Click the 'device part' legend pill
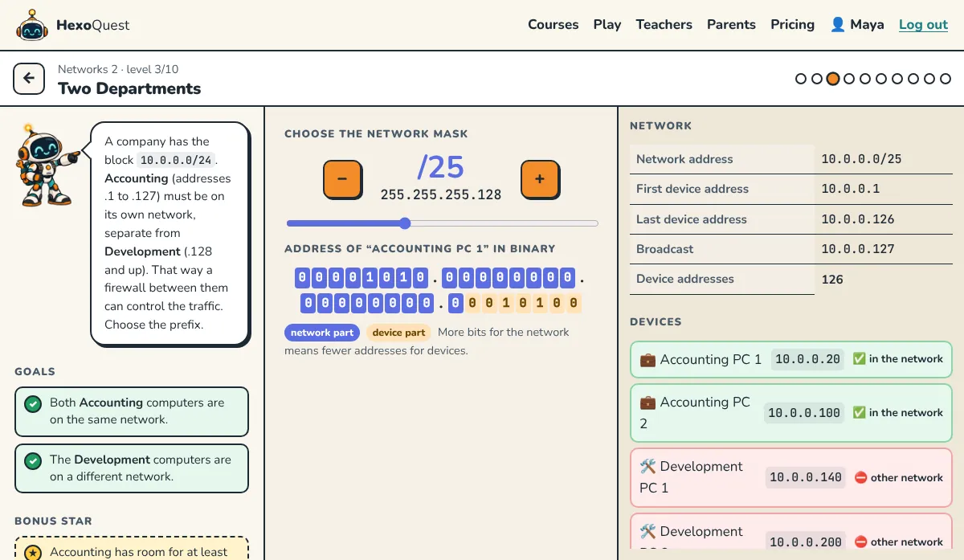Viewport: 964px width, 560px height. tap(398, 333)
